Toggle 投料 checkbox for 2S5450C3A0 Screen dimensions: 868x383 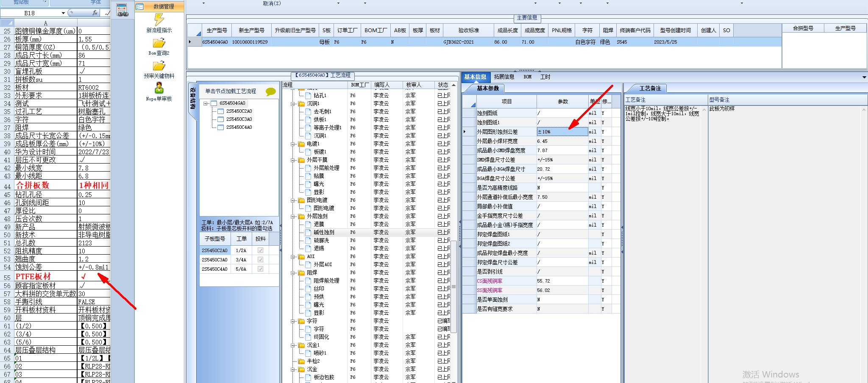tap(260, 260)
